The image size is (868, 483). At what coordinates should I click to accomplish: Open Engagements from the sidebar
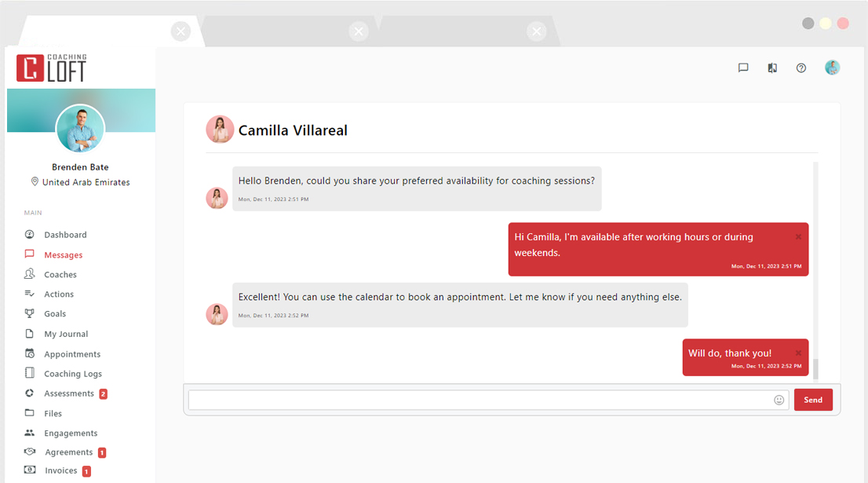[x=71, y=433]
